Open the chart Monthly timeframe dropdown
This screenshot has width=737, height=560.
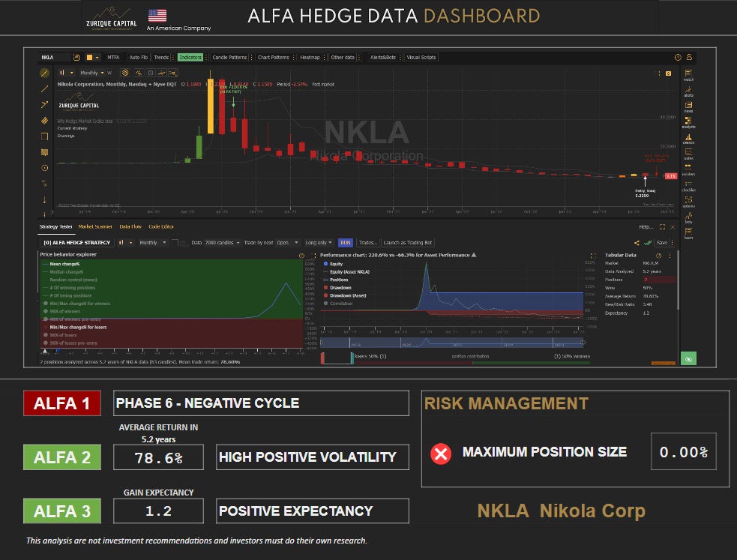click(91, 73)
